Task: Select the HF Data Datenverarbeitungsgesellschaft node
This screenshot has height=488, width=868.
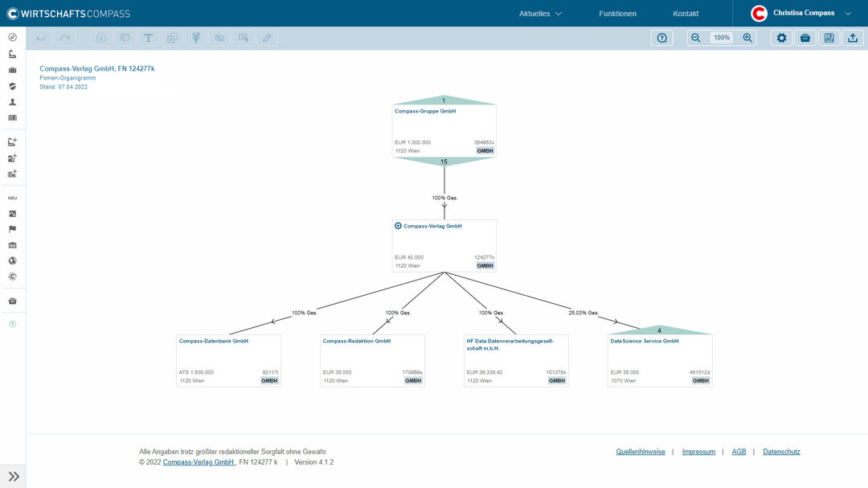Action: (x=516, y=361)
